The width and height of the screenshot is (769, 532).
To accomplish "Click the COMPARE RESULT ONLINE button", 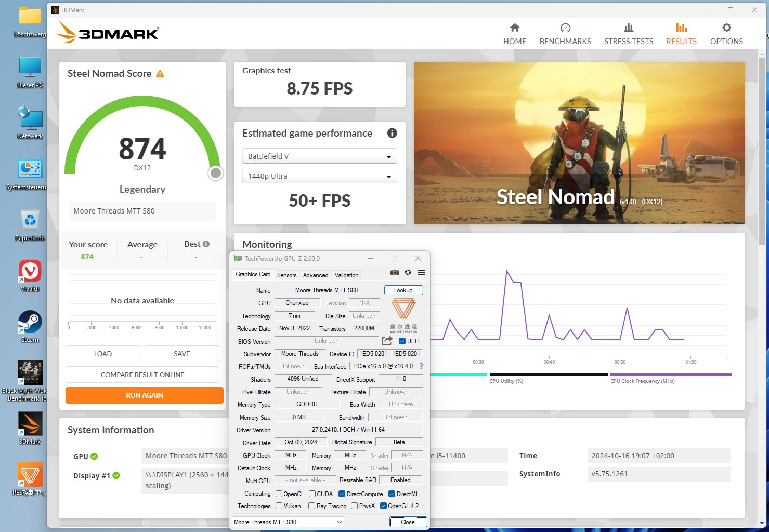I will 142,375.
